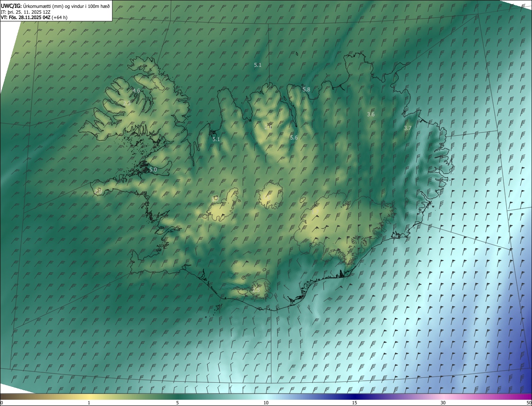
Task: Click the "(+64 h)" forecast offset text
Action: 59,17
